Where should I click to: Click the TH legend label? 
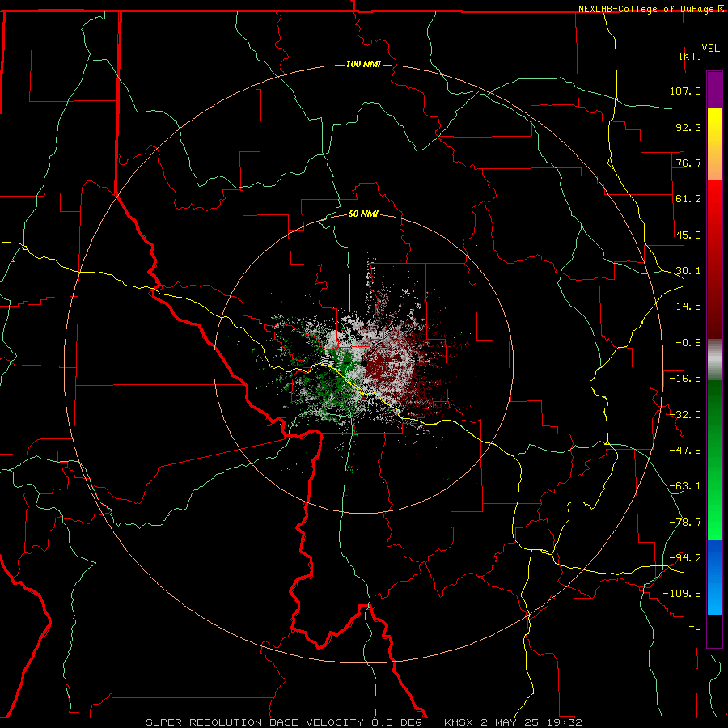pos(695,629)
